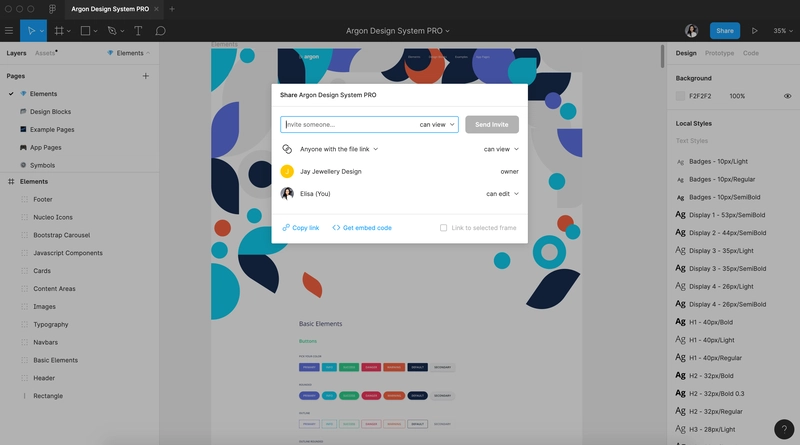Click the canvas vertical scrollbar
Screen dimensions: 800x445
tap(662, 56)
